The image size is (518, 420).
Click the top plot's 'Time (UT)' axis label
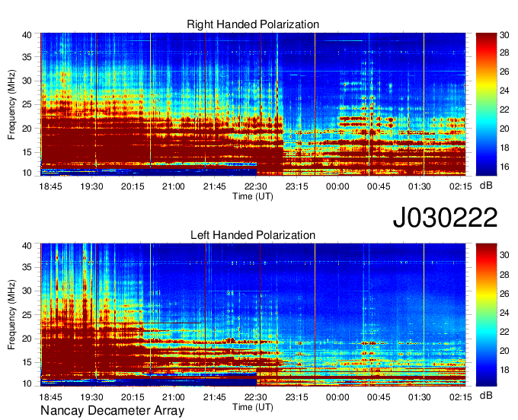[x=253, y=196]
